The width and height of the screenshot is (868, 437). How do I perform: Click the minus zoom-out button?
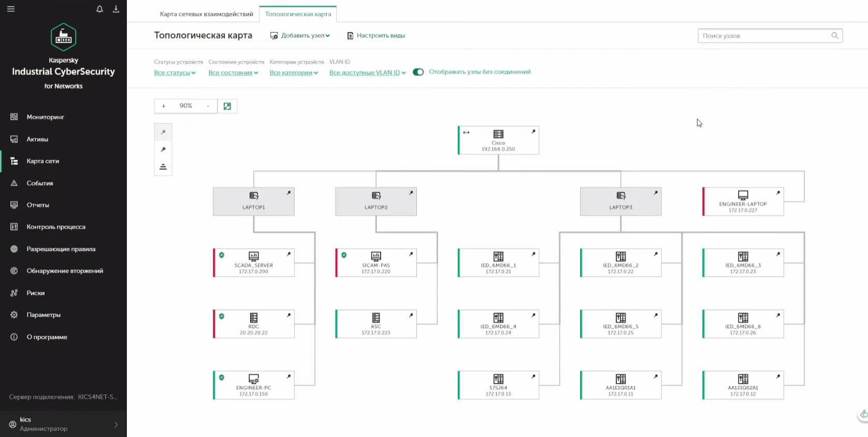click(x=208, y=106)
